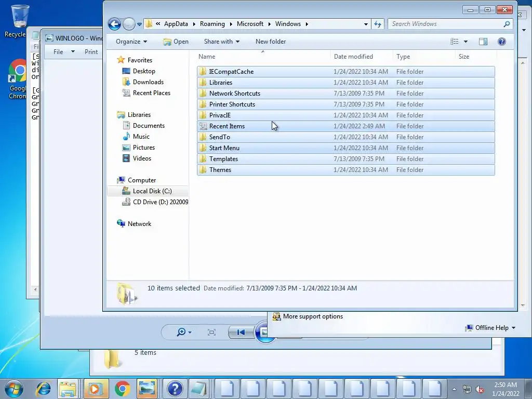Go back with the Explorer back arrow
This screenshot has width=532, height=399.
tap(114, 24)
